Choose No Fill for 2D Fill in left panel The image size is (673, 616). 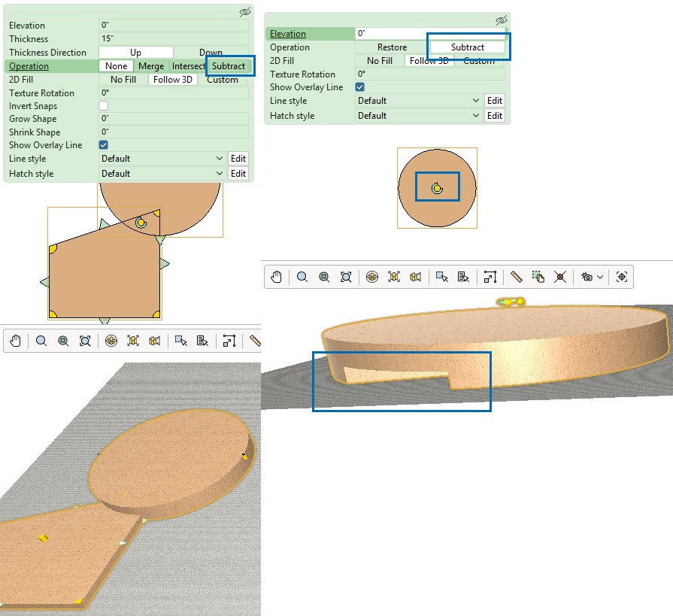[123, 80]
